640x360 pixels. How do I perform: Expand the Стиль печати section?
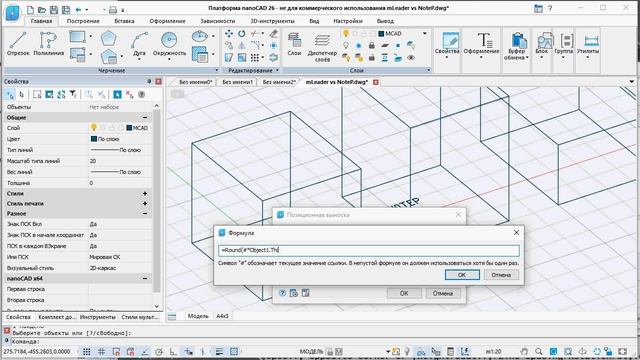click(145, 203)
